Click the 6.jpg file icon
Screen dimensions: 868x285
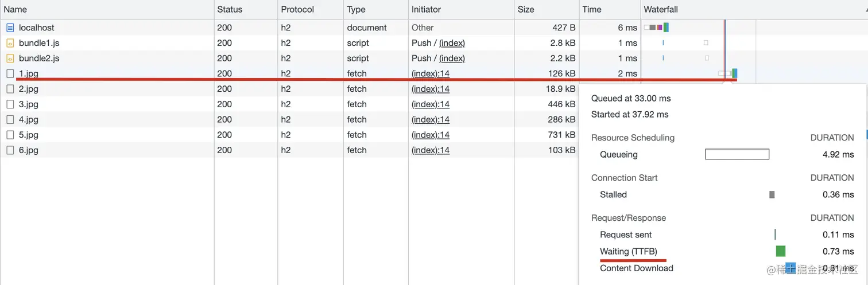pos(10,150)
